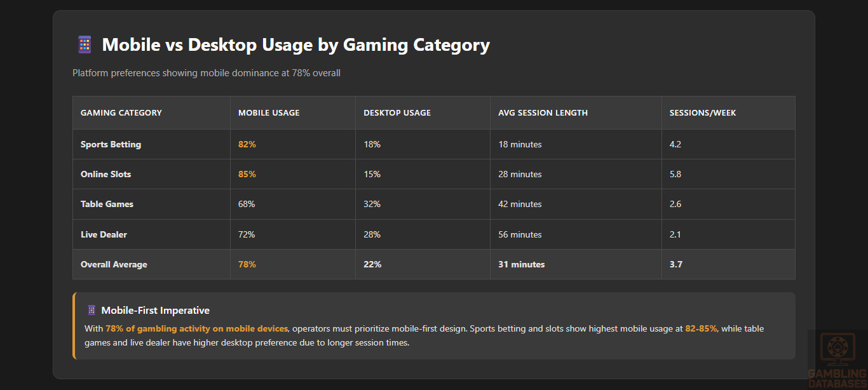Click the Mobile-First Imperative heading
868x390 pixels.
click(x=155, y=311)
